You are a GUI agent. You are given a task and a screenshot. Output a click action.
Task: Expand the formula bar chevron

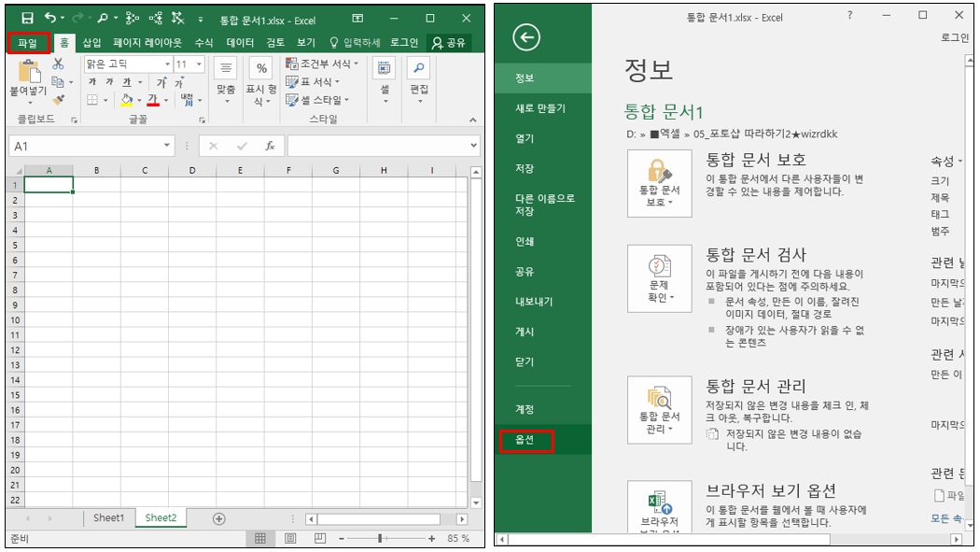click(473, 146)
